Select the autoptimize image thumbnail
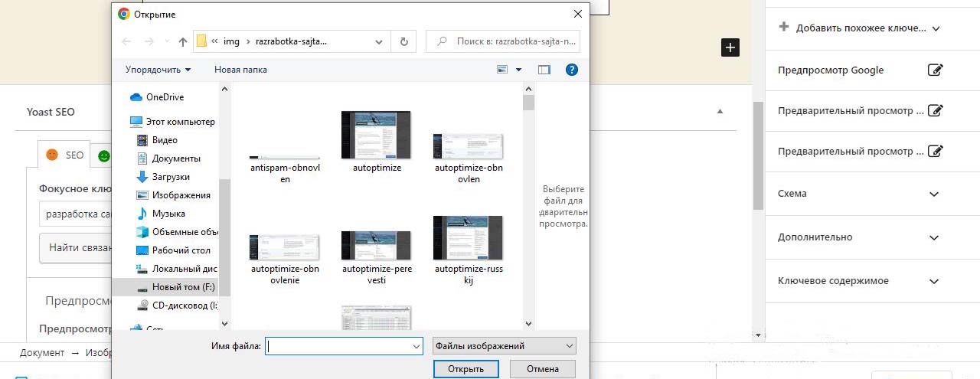The width and height of the screenshot is (980, 379). point(376,136)
